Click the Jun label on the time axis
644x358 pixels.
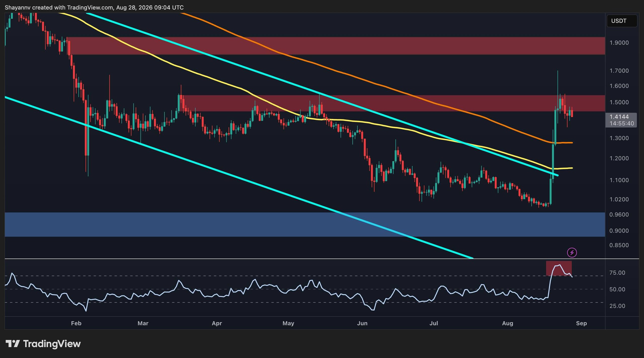pyautogui.click(x=362, y=323)
